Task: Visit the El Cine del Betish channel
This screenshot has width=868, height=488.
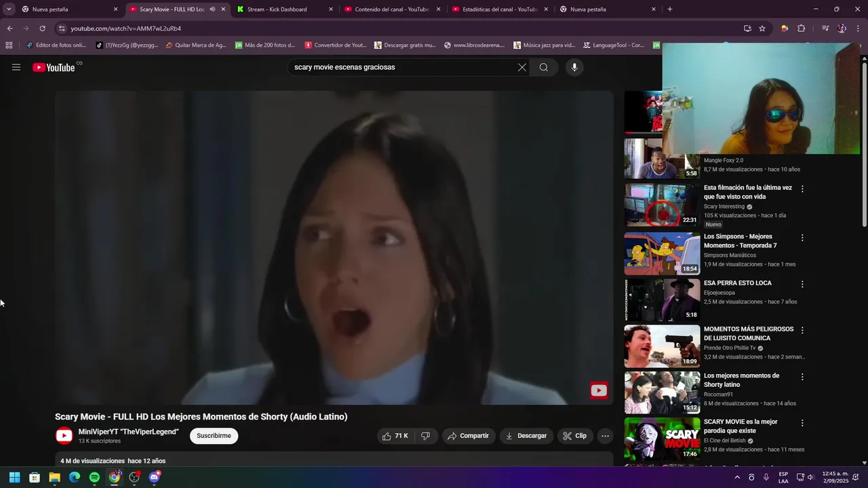Action: click(x=724, y=441)
